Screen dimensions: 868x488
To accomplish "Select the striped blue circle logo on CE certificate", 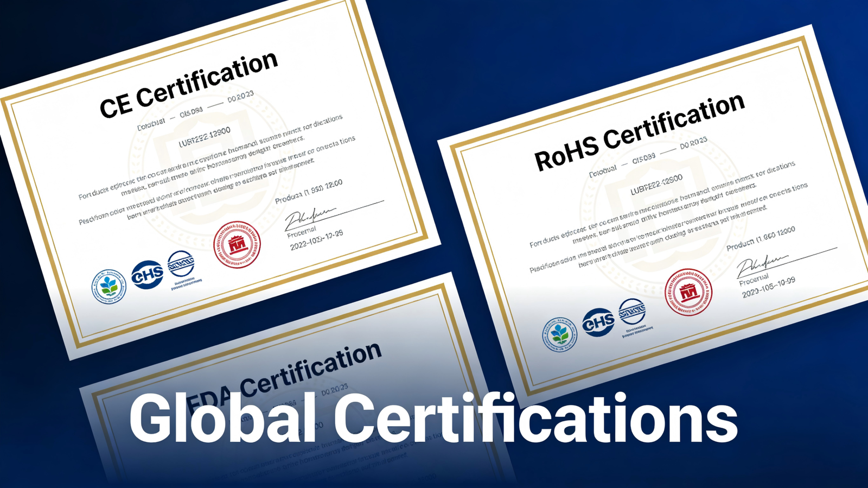I will coord(181,264).
